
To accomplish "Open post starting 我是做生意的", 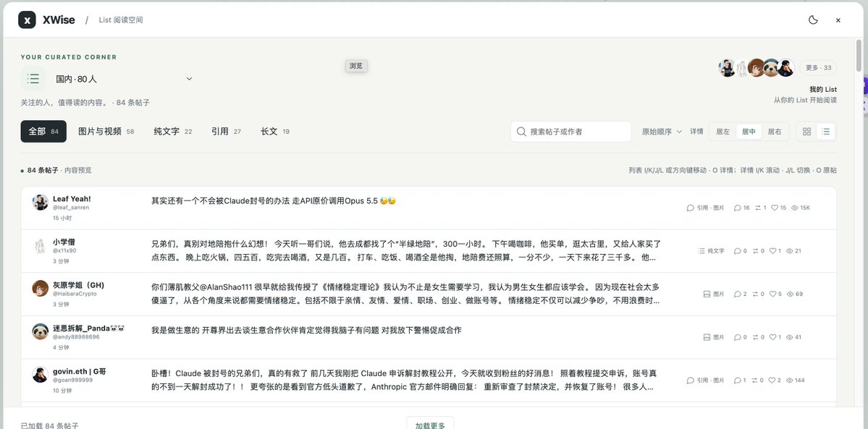I will (306, 331).
